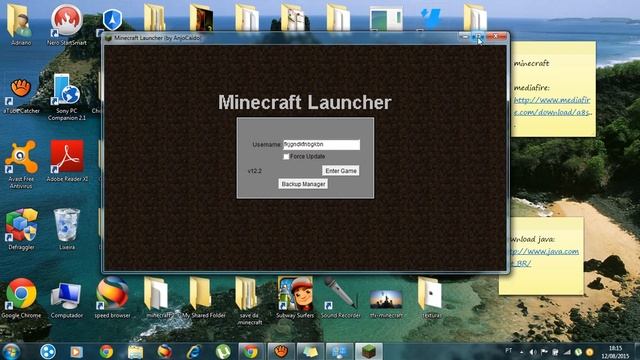The image size is (640, 360).
Task: Open the volume control in system tray
Action: coord(533,351)
